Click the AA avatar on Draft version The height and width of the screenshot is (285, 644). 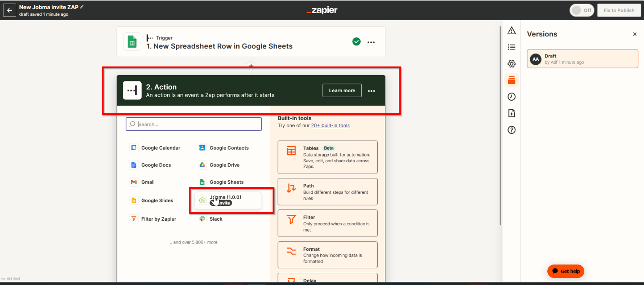[536, 59]
